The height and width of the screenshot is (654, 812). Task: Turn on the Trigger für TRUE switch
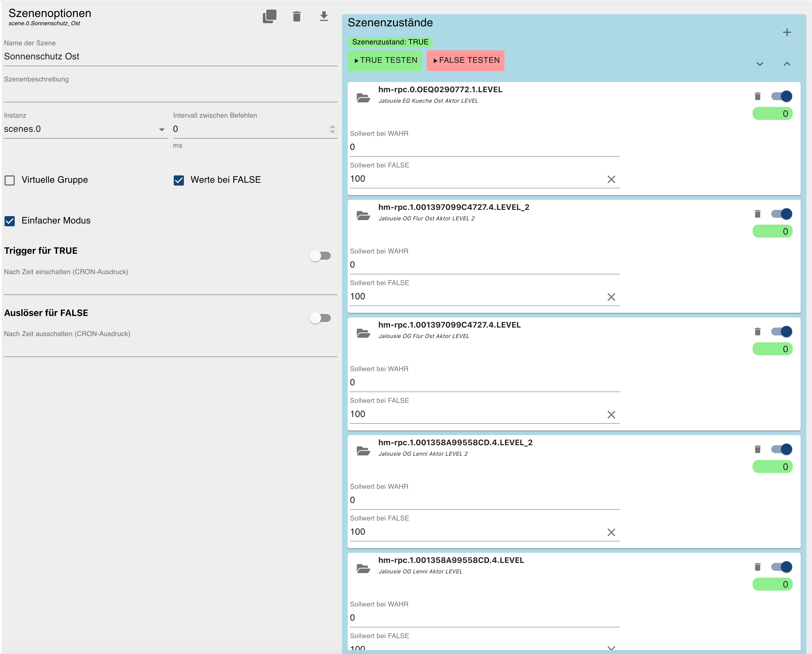click(x=320, y=256)
